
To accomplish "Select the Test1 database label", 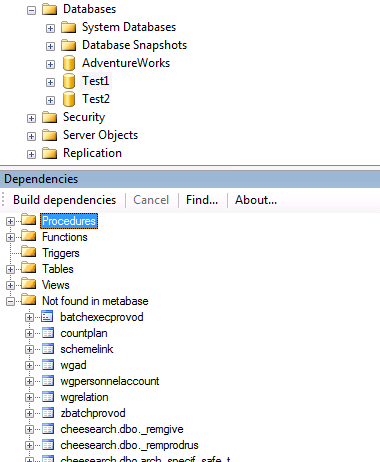I will [x=96, y=81].
